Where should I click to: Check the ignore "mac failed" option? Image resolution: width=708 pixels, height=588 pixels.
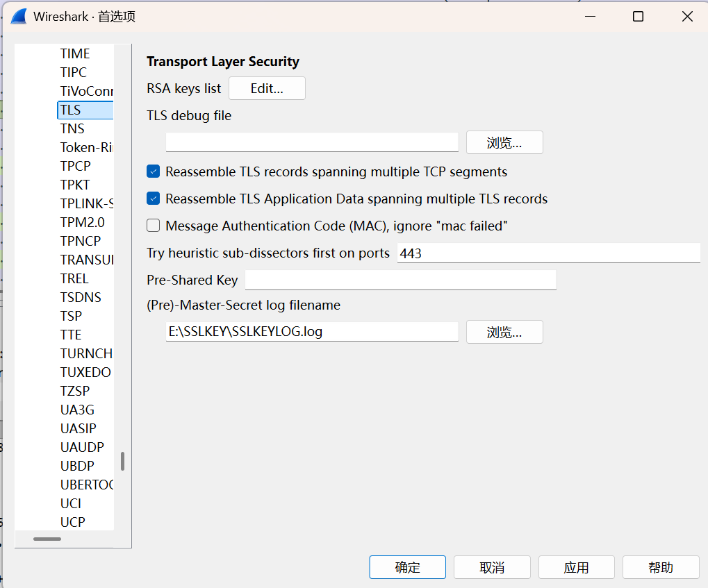[153, 225]
